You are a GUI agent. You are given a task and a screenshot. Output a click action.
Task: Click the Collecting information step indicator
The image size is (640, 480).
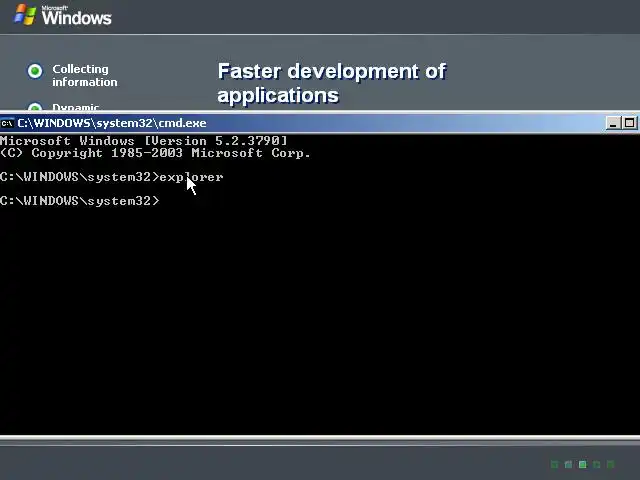pyautogui.click(x=35, y=71)
